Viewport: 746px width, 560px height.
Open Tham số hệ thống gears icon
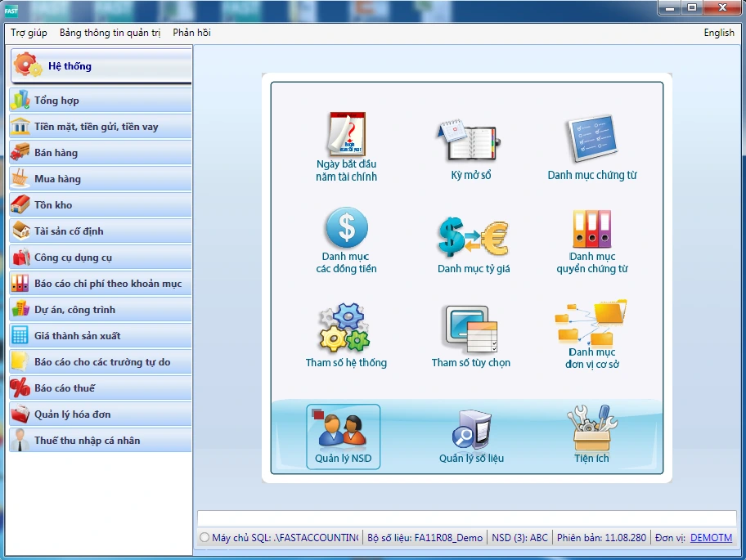(345, 328)
